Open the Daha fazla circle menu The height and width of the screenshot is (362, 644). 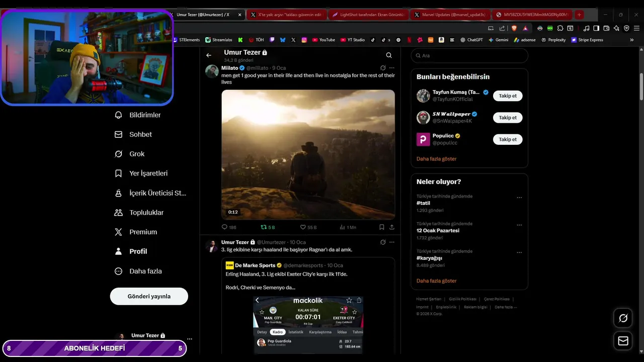tap(118, 271)
